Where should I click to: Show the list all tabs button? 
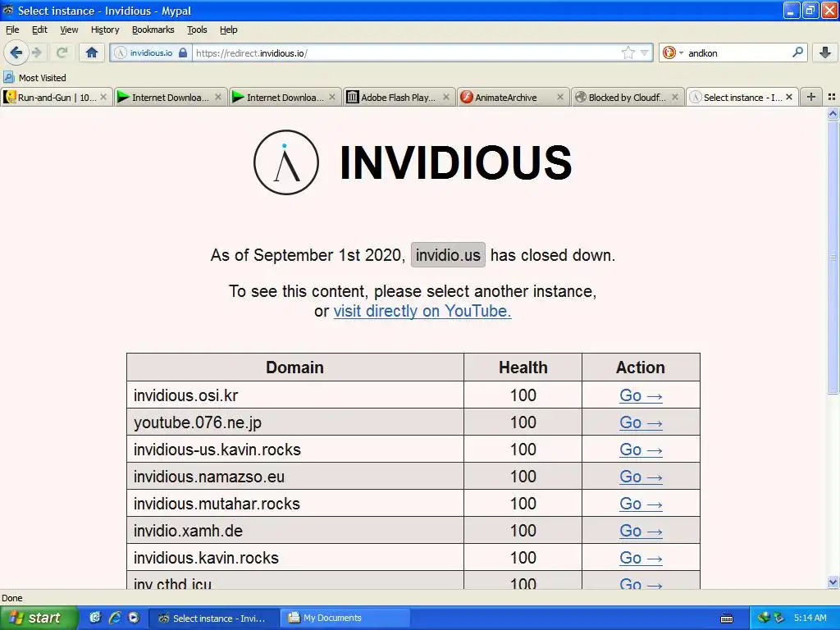tap(832, 97)
